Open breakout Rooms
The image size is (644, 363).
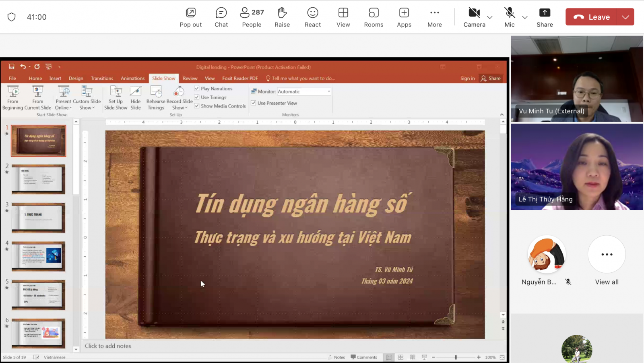coord(374,17)
